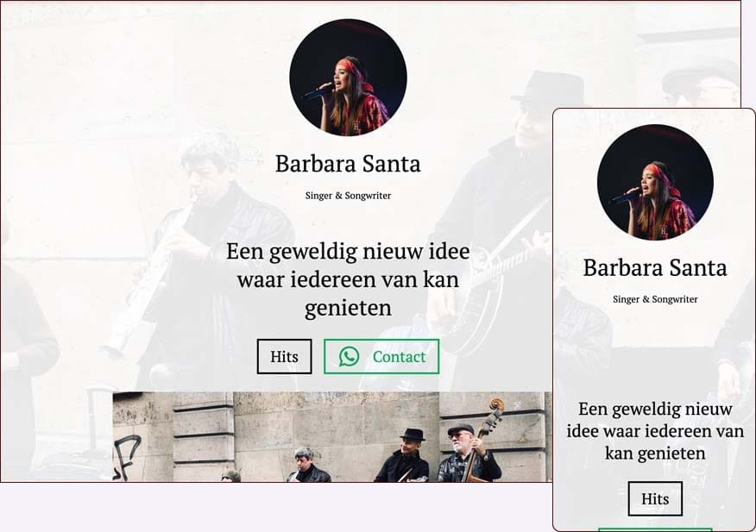Click the green Contact label text

pyautogui.click(x=399, y=357)
